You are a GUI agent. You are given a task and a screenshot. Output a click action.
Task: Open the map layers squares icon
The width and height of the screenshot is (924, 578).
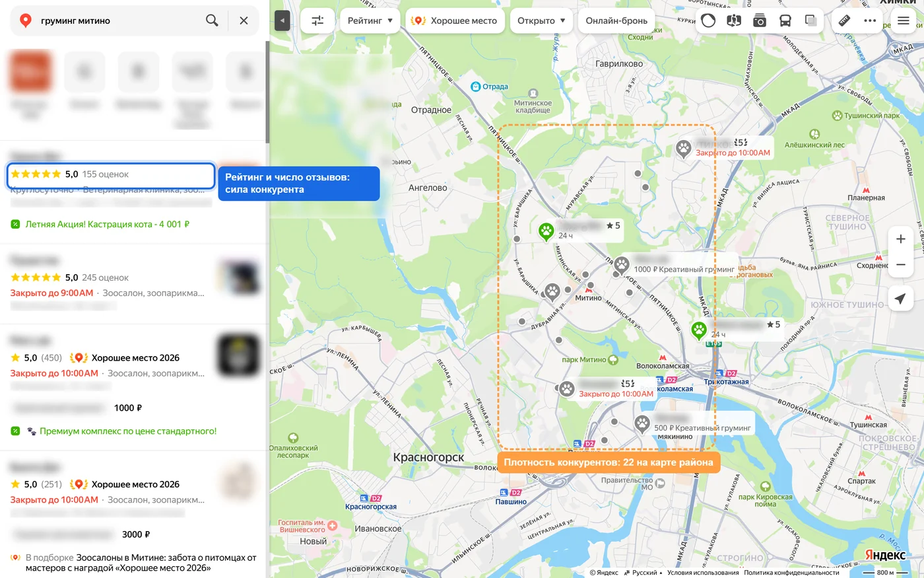[811, 20]
